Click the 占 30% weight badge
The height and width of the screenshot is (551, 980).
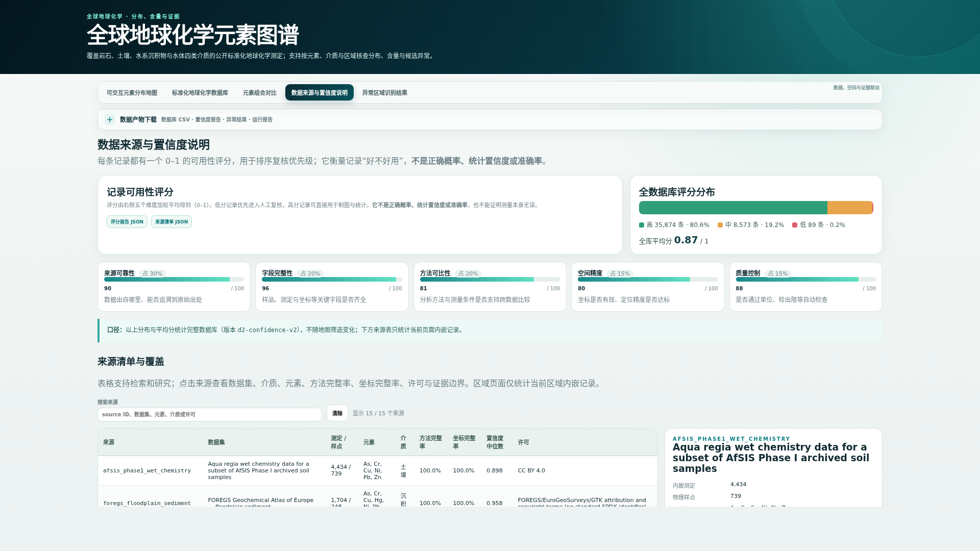coord(152,273)
